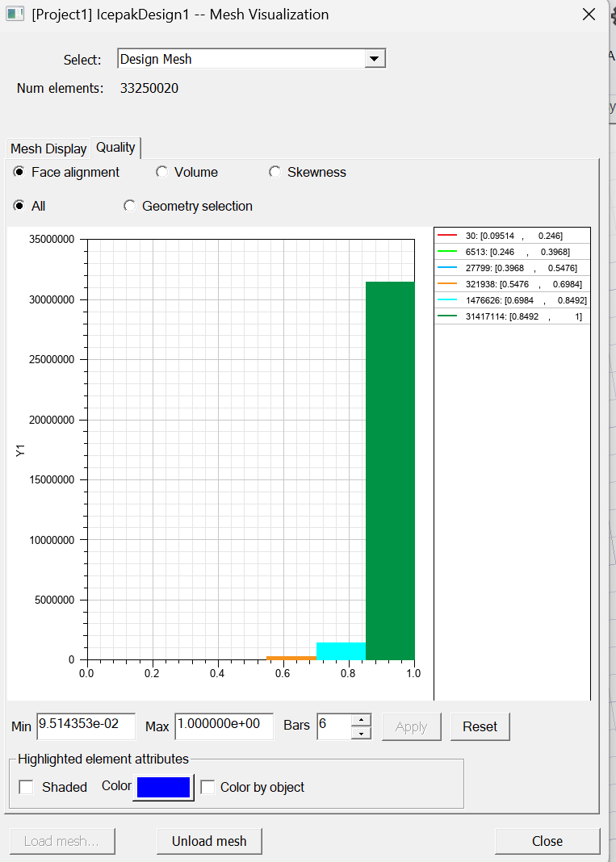Decrease the Bars count with down arrow
Viewport: 616px width, 862px height.
click(x=362, y=732)
